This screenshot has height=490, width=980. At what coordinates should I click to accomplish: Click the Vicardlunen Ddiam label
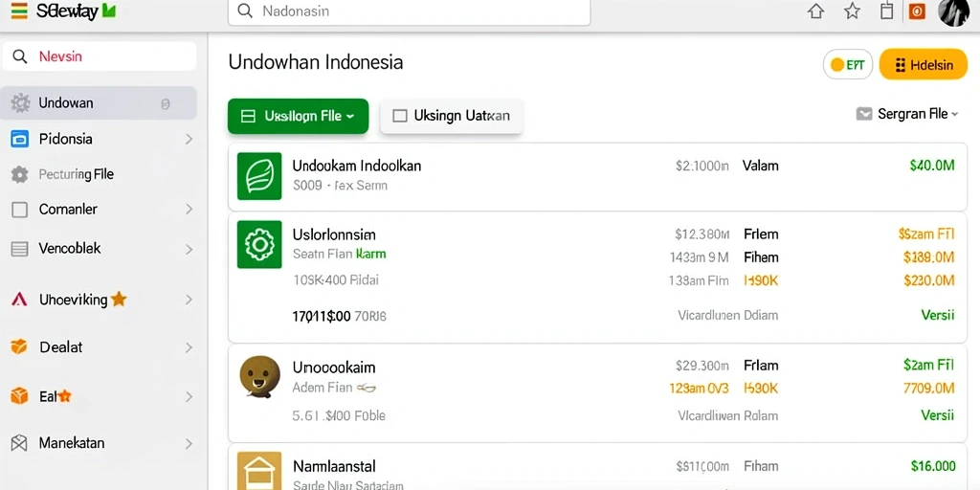click(728, 315)
